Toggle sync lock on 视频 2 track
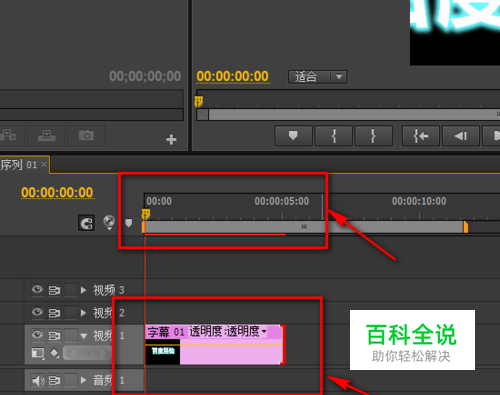Viewport: 500px width, 395px height. (54, 313)
